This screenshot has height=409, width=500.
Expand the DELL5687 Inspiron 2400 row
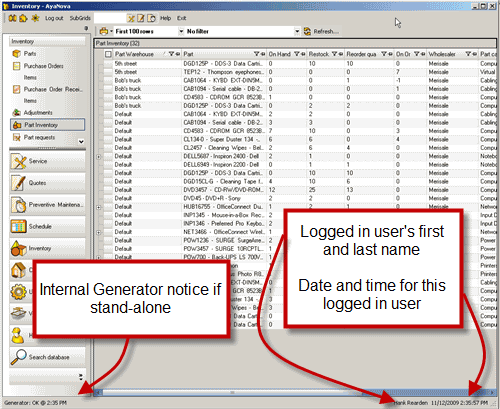click(99, 156)
